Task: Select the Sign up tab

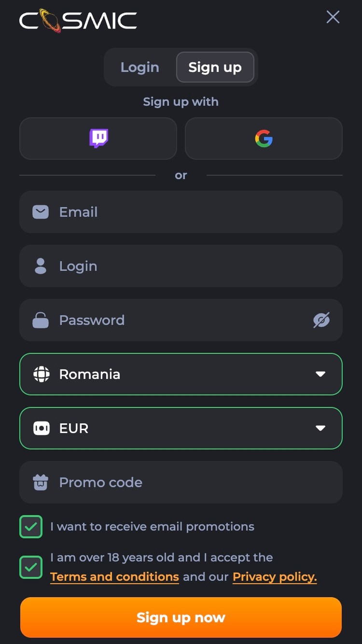Action: pos(215,67)
